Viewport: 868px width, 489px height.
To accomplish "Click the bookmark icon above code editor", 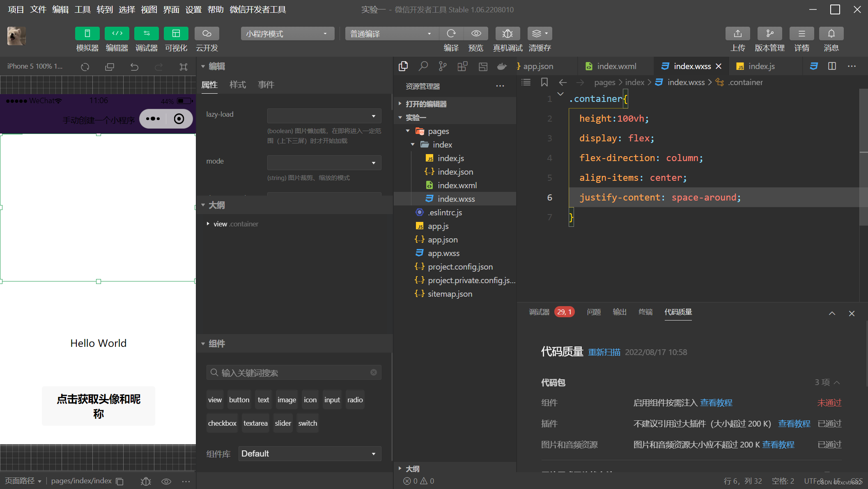I will coord(544,83).
